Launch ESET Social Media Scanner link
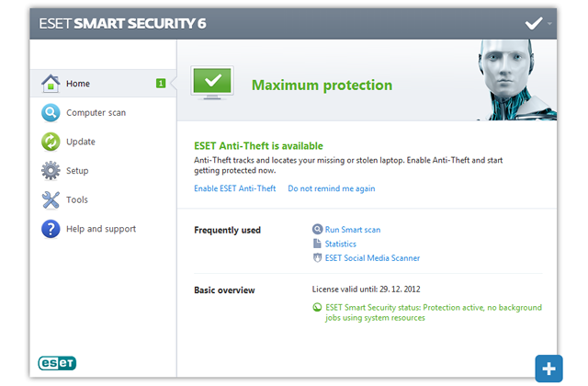 click(372, 258)
